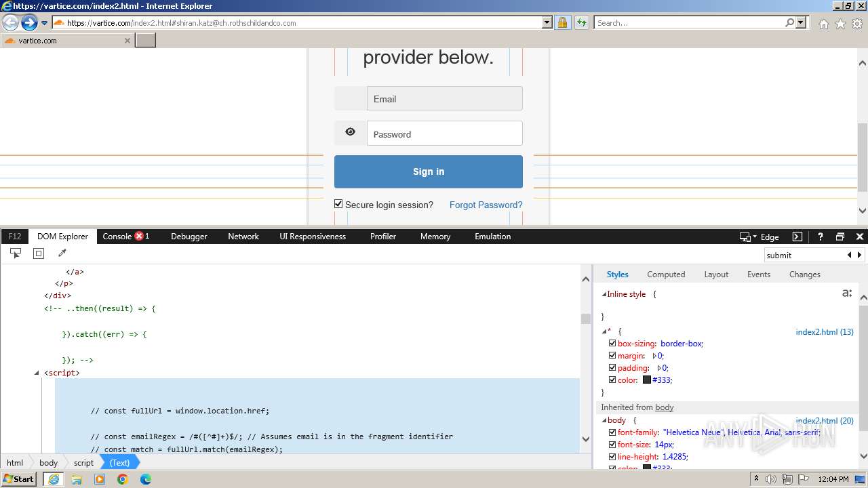This screenshot has height=488, width=868.
Task: Open the browser emulation monitor icon
Action: pos(745,237)
